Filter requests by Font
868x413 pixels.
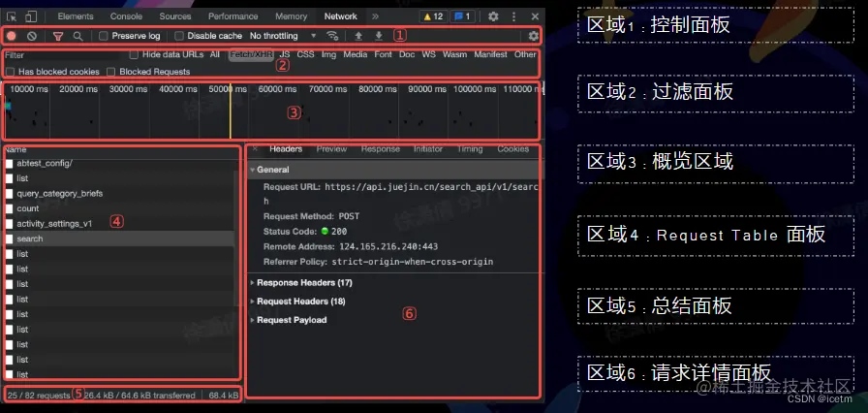tap(383, 55)
